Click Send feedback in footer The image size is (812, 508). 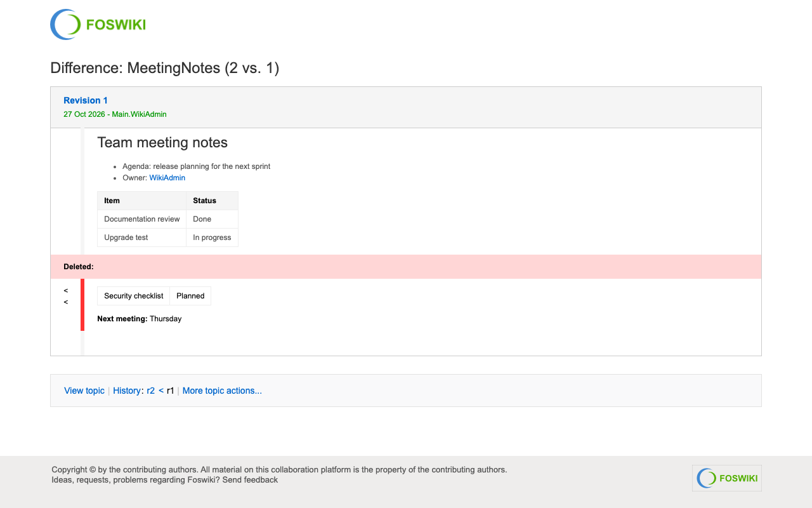click(250, 480)
